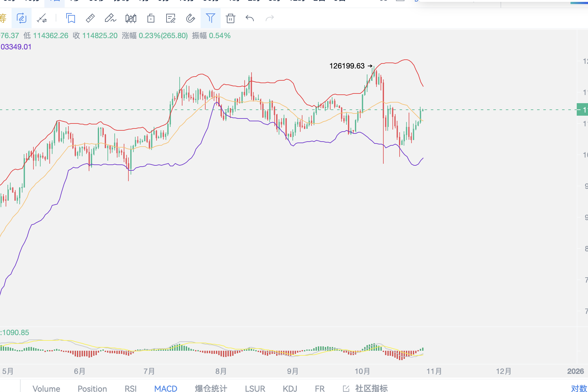Select the pencil freehand drawing tool
Viewport: 588px width, 392px height.
tap(110, 18)
